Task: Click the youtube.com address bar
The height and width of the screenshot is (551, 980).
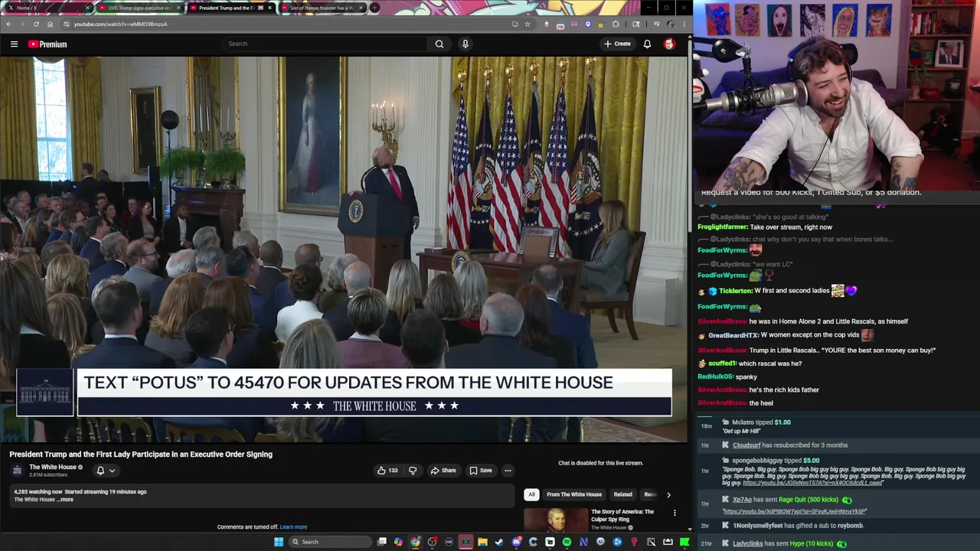Action: [x=291, y=24]
